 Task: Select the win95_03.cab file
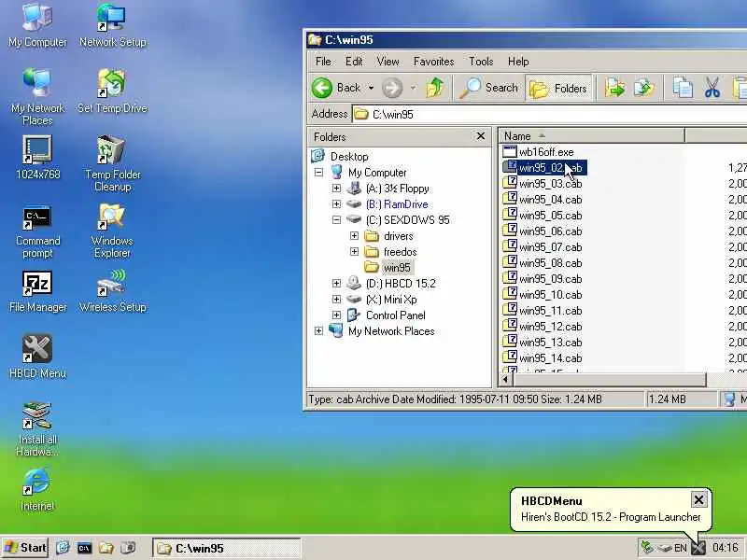[550, 184]
